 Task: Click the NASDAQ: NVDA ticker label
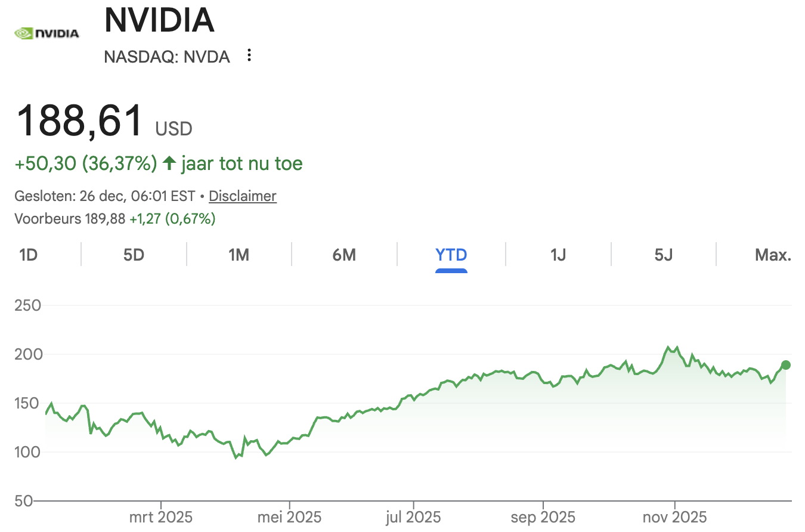(167, 57)
